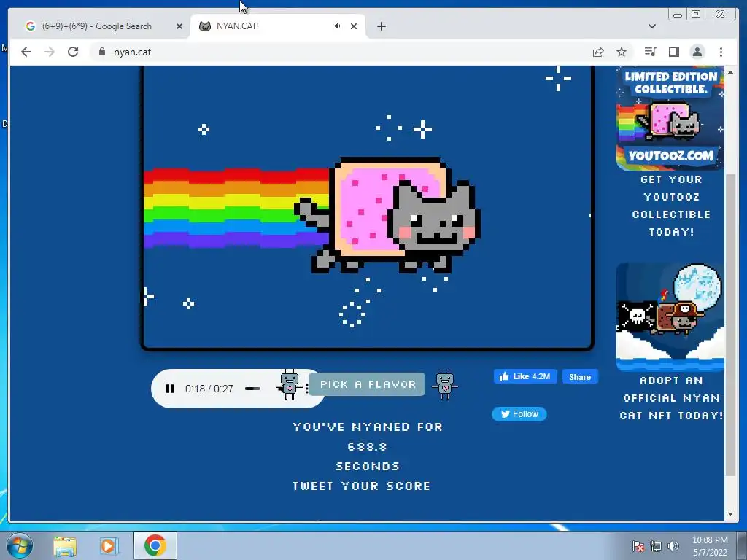Viewport: 747px width, 560px height.
Task: Follow on Twitter with the Follow button
Action: point(519,414)
